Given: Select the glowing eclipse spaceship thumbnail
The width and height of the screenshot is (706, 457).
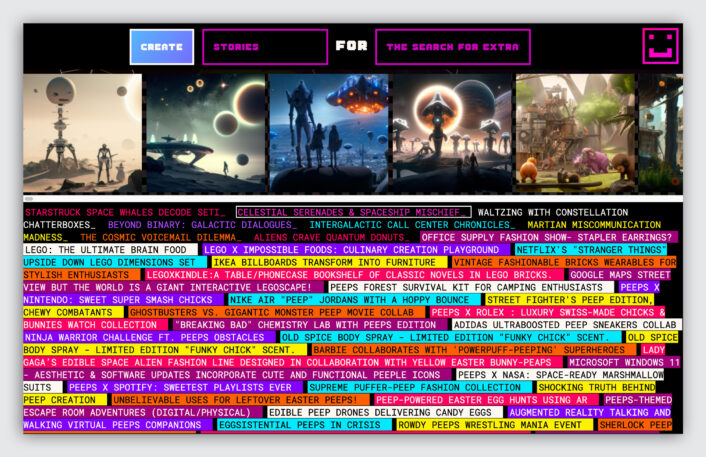Looking at the screenshot, I should pyautogui.click(x=450, y=133).
